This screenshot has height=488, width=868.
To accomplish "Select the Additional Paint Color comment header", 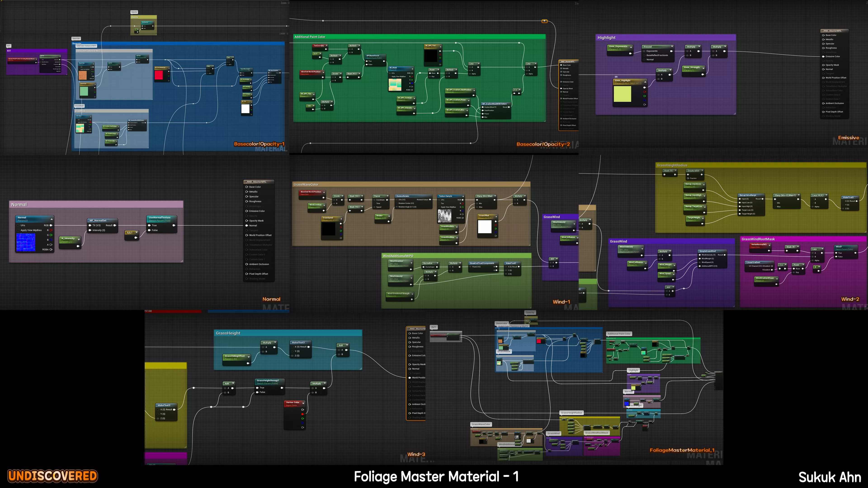I will pos(310,37).
